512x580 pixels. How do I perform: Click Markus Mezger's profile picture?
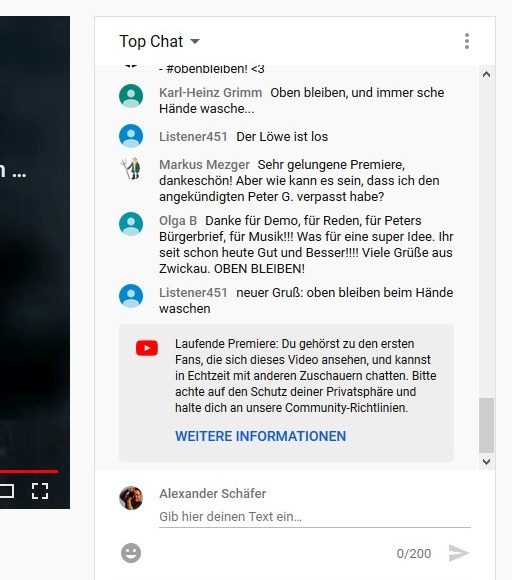point(131,168)
